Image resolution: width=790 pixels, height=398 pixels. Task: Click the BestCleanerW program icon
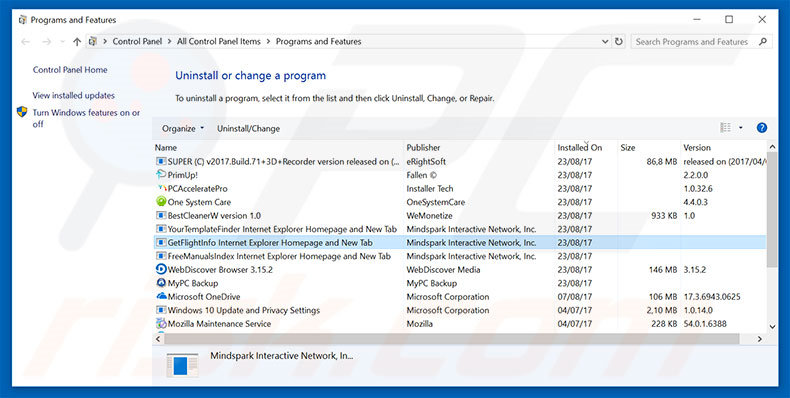161,216
